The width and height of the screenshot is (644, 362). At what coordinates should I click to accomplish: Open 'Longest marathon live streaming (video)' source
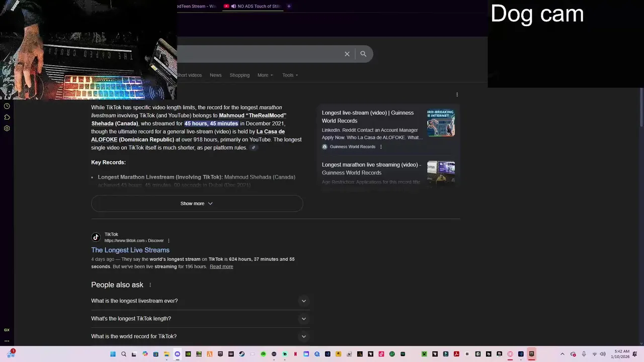pos(371,168)
